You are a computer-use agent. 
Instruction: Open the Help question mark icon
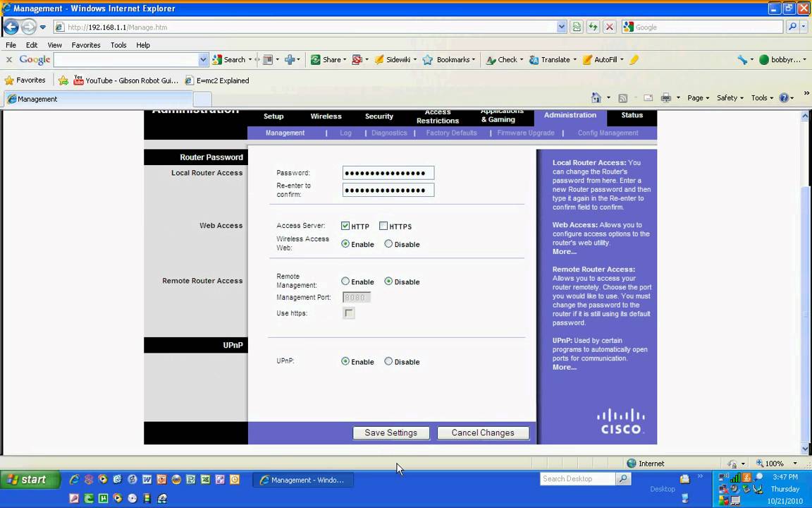pyautogui.click(x=784, y=97)
